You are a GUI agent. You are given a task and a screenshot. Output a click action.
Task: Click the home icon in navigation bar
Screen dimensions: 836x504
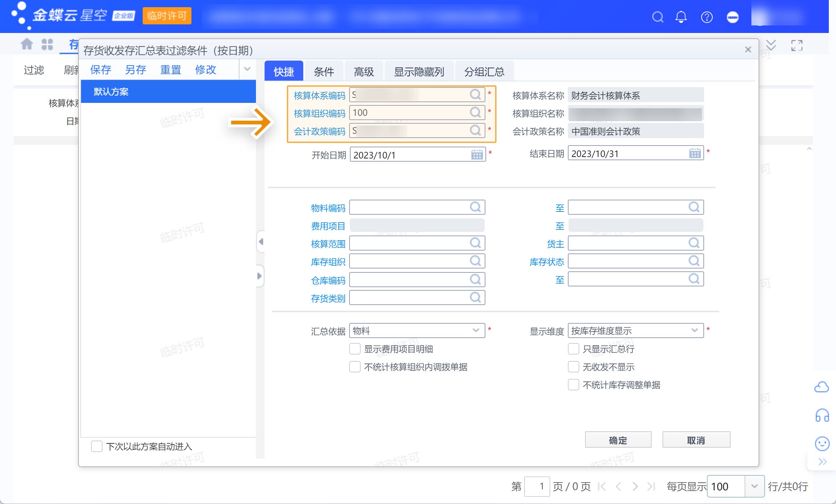[27, 44]
